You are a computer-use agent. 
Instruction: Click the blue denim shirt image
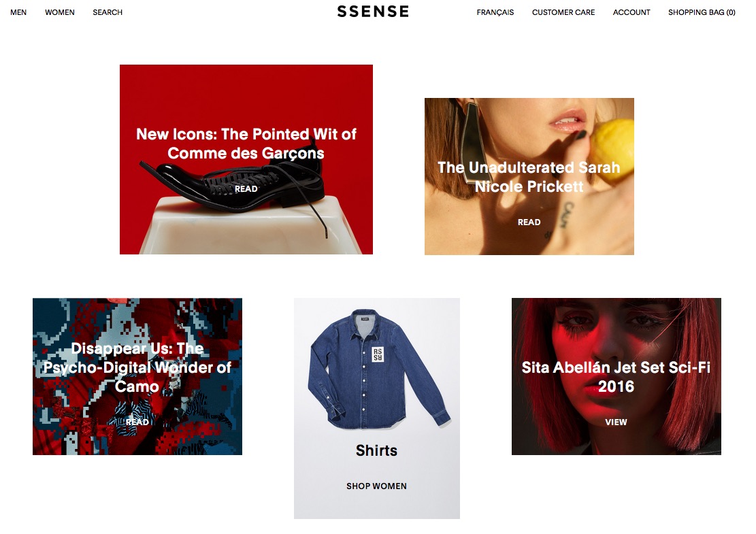click(377, 369)
